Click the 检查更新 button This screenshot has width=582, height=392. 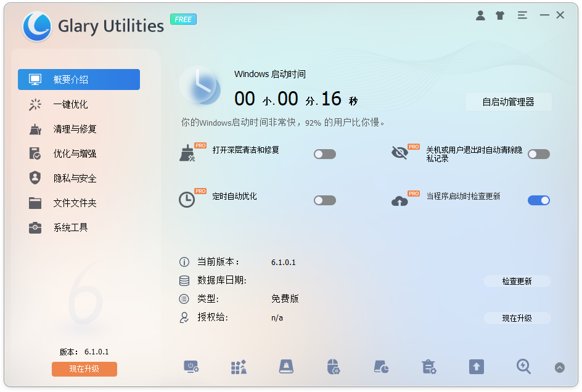pyautogui.click(x=517, y=282)
